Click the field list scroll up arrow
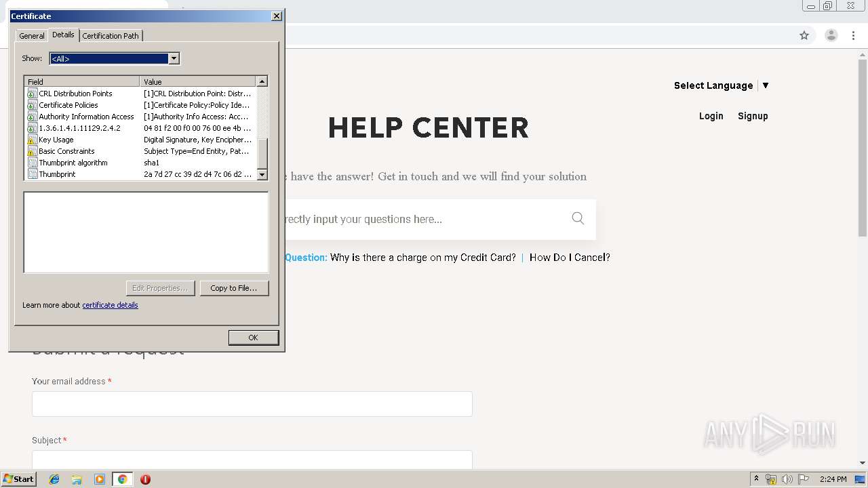Viewport: 868px width, 488px height. click(263, 81)
